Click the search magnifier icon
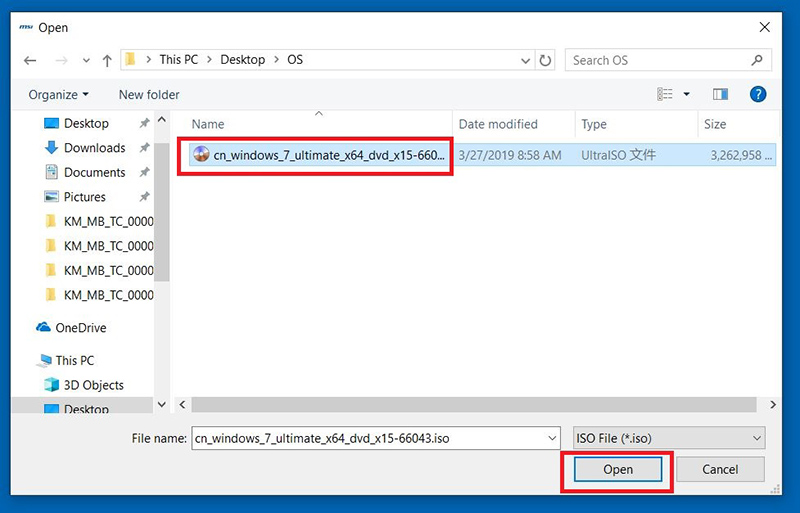800x513 pixels. point(757,60)
